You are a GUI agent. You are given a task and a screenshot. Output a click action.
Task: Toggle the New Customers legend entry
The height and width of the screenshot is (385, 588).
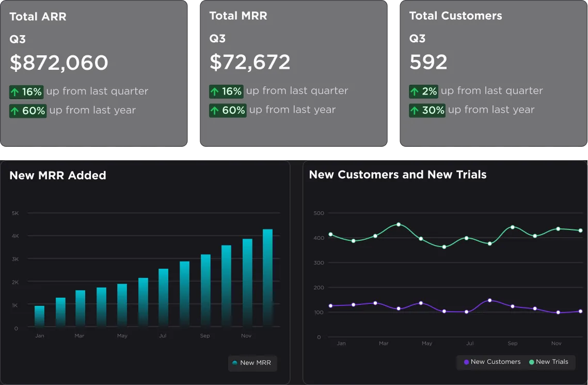point(492,362)
